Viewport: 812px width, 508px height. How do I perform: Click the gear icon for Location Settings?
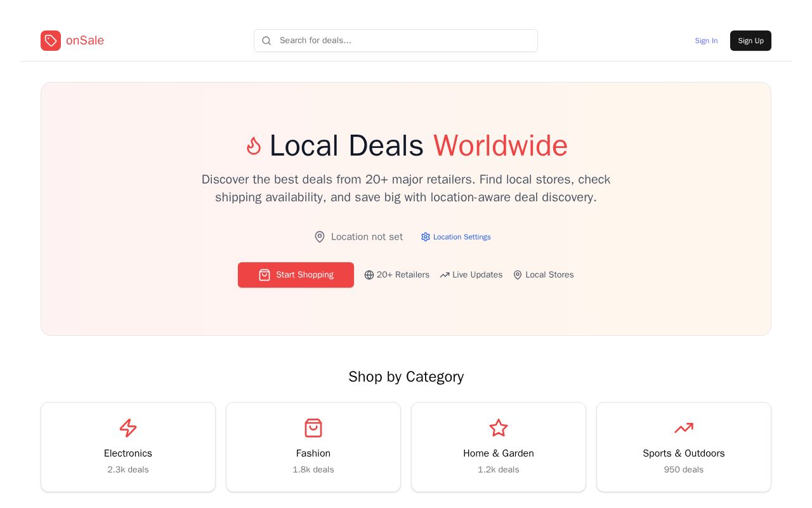(426, 237)
